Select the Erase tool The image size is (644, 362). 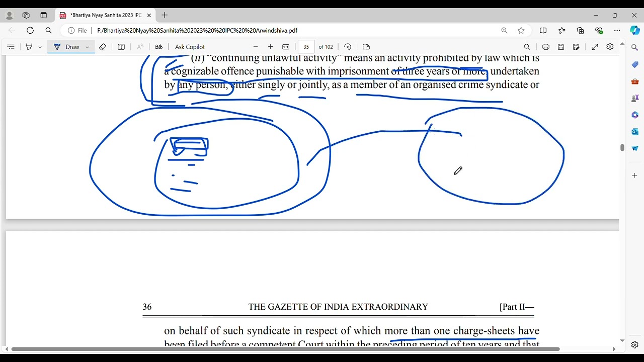[x=102, y=47]
